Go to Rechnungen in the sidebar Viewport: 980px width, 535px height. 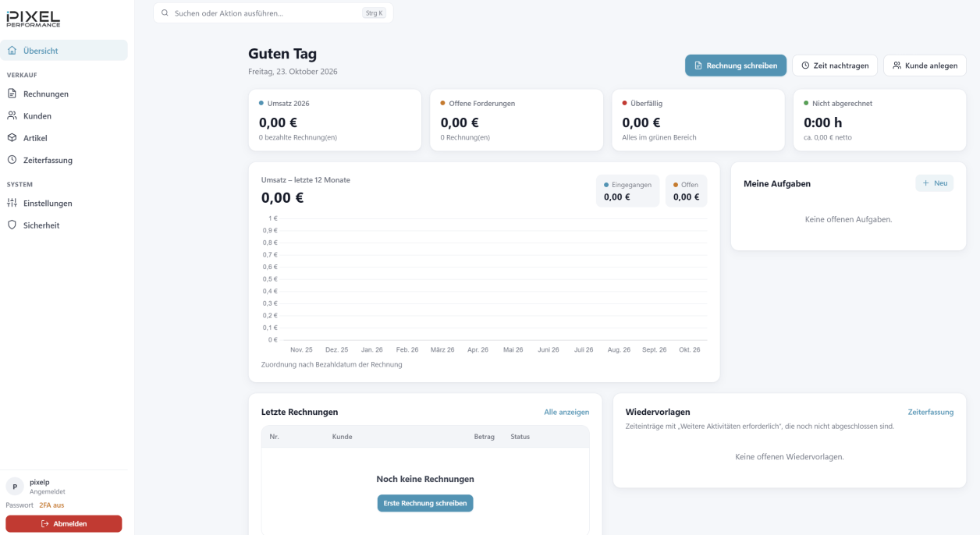64,94
